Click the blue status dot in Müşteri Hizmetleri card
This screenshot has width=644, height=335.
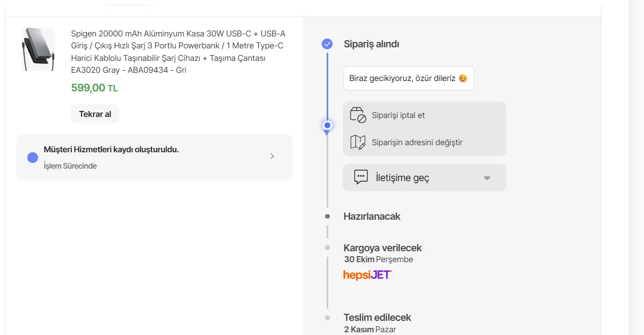[33, 158]
